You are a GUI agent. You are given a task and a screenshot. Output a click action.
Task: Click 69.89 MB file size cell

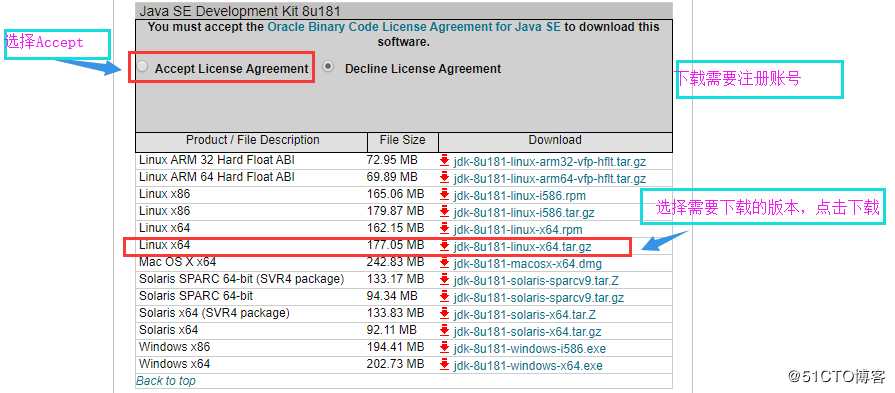pyautogui.click(x=392, y=177)
